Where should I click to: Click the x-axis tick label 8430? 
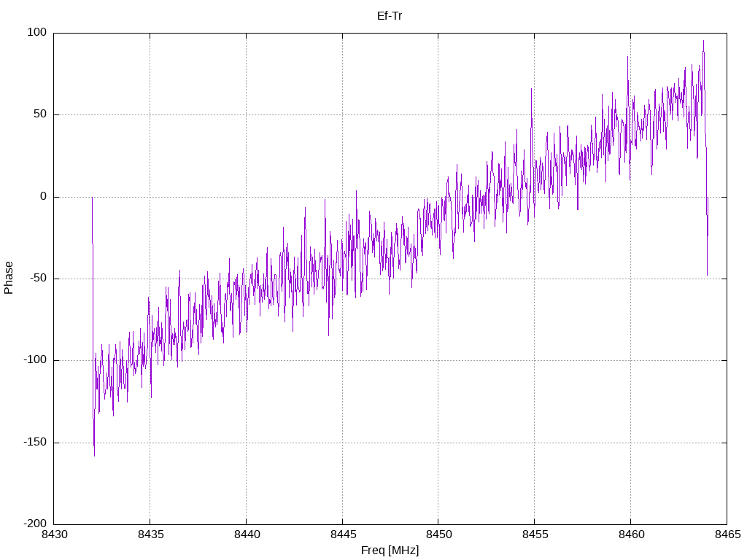pos(55,534)
